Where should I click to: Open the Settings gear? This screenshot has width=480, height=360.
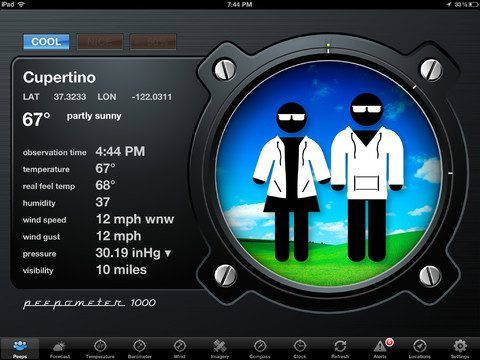(460, 349)
